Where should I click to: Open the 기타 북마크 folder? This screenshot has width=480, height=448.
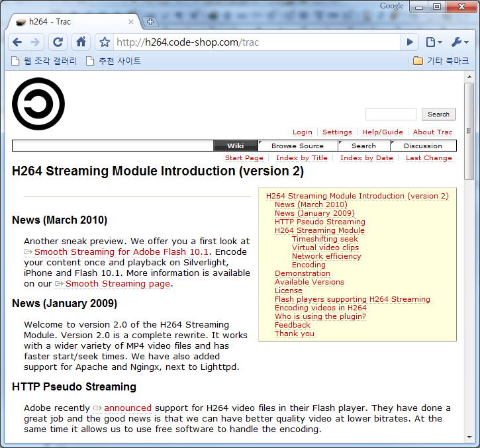coord(441,61)
